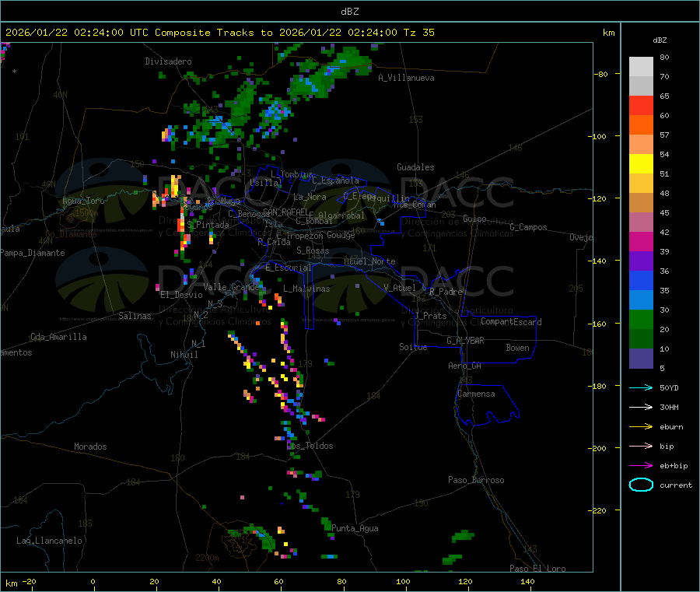This screenshot has width=700, height=592.
Task: Click the Bowen map label
Action: [x=518, y=348]
